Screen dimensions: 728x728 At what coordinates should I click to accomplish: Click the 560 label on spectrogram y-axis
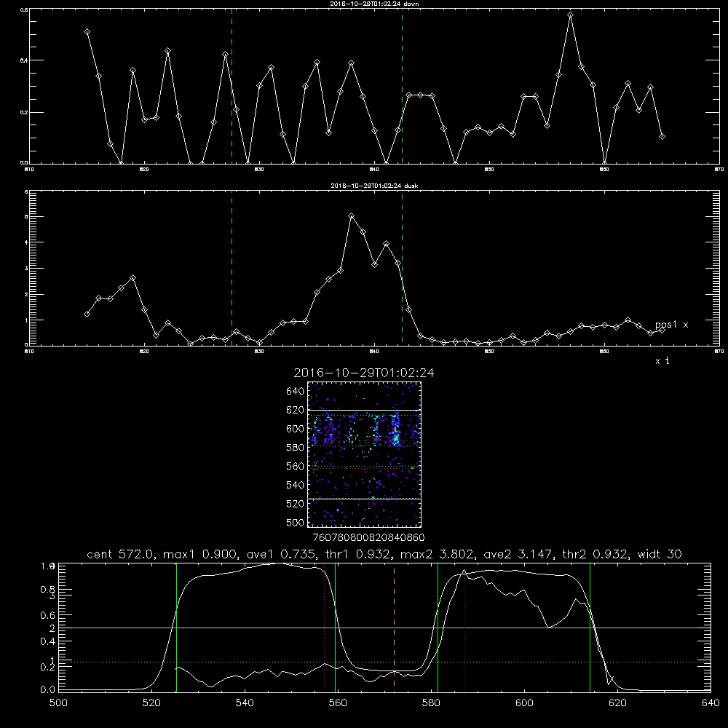tap(296, 466)
